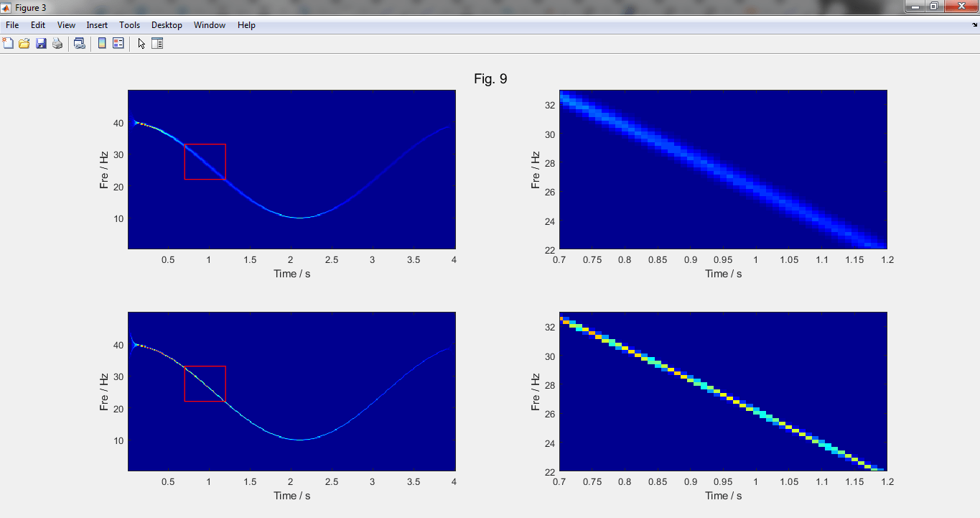980x518 pixels.
Task: Expand the Tools menu
Action: coord(129,25)
